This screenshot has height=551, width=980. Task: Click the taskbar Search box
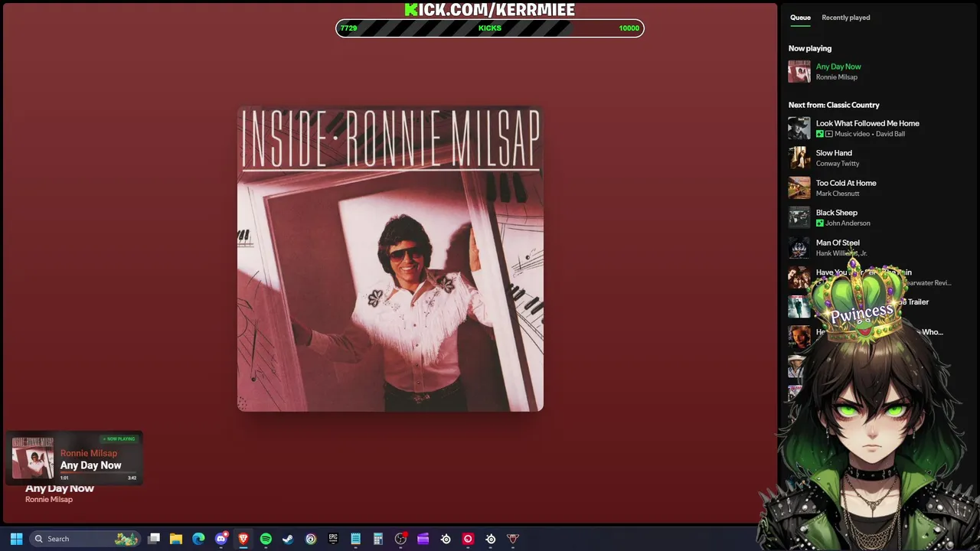click(x=85, y=539)
